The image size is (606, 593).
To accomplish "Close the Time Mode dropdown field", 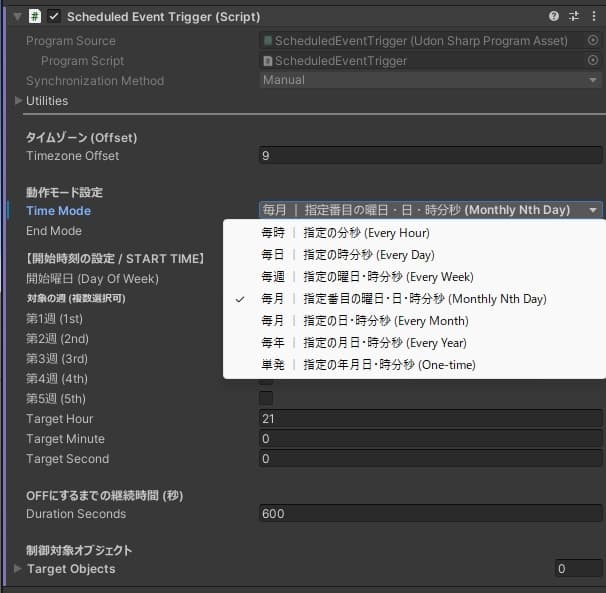I will (x=430, y=210).
